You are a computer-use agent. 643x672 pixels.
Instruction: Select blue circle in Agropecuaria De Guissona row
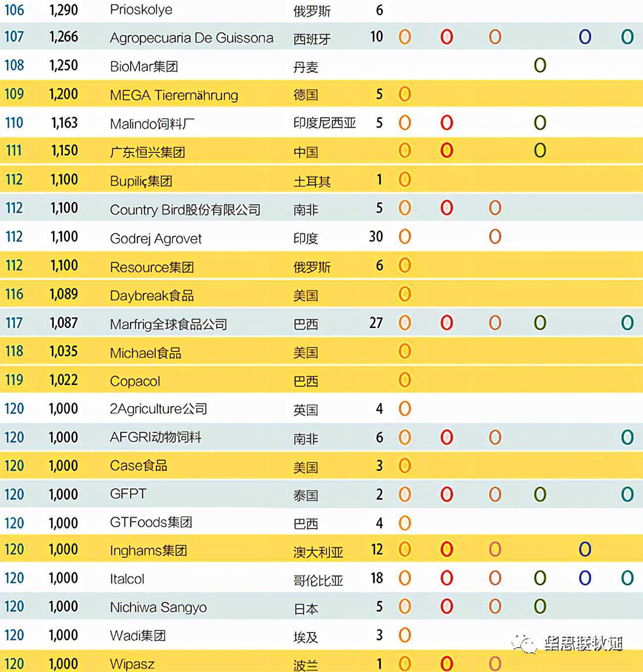point(585,37)
